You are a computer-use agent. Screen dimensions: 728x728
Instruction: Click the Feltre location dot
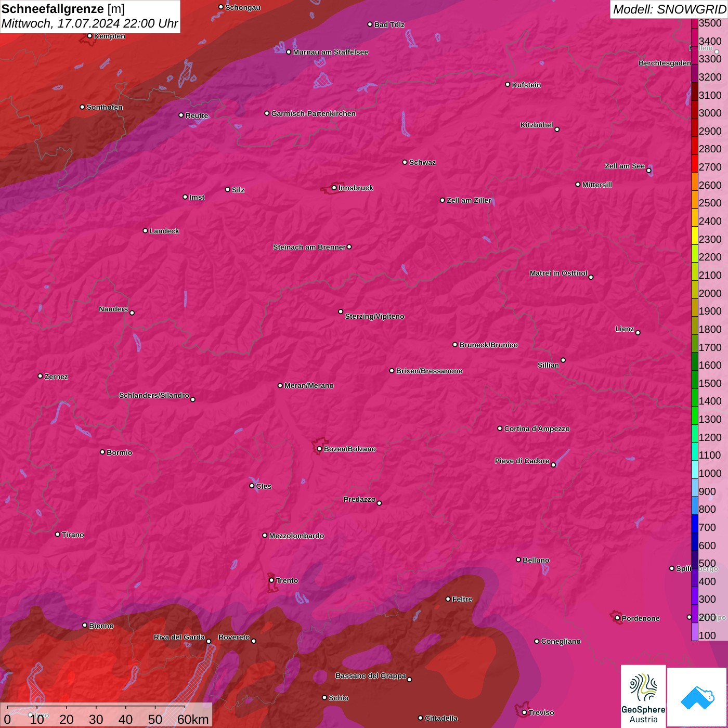[x=448, y=599]
